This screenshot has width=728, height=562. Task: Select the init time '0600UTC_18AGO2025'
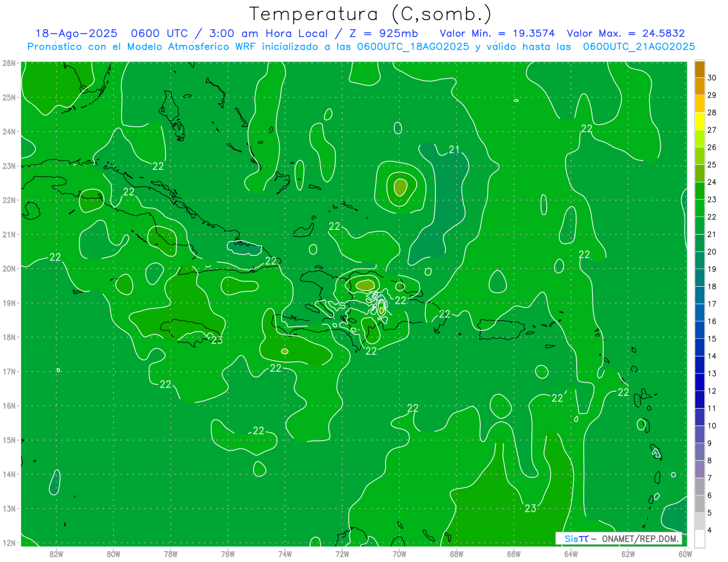[413, 47]
